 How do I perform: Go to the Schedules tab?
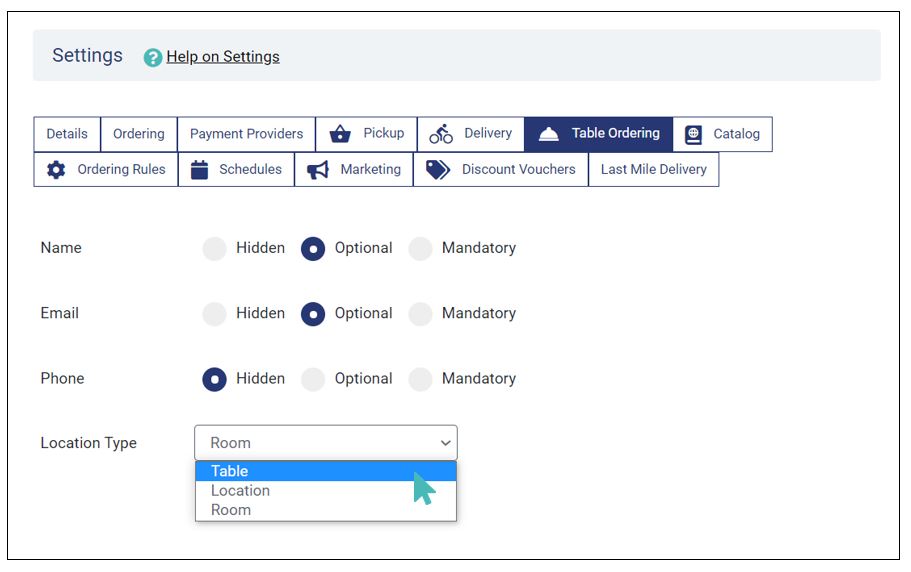point(236,170)
